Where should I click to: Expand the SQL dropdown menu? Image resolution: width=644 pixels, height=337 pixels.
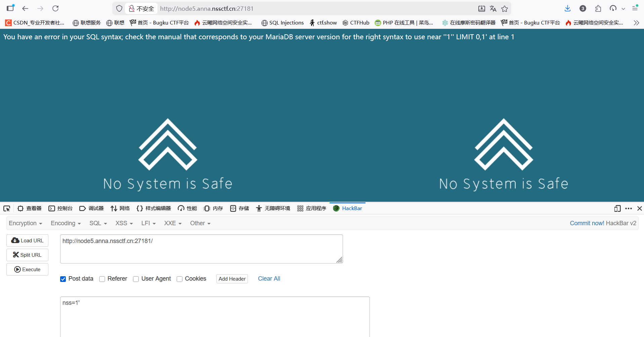pyautogui.click(x=98, y=223)
